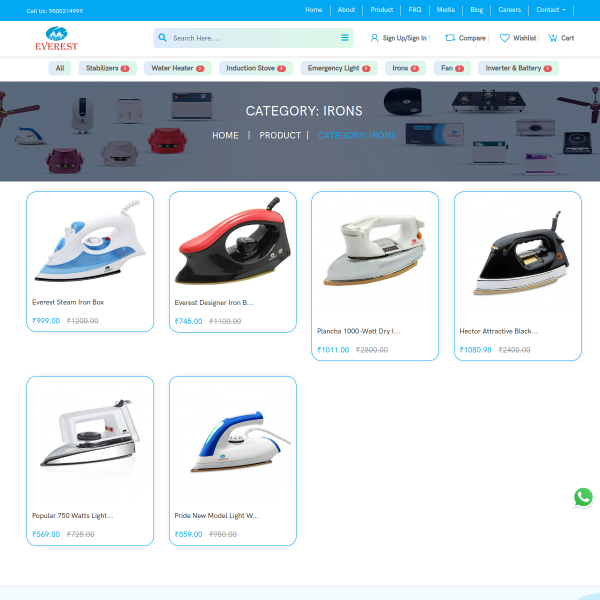600x600 pixels.
Task: Open the search bar hamburger menu
Action: pyautogui.click(x=345, y=38)
